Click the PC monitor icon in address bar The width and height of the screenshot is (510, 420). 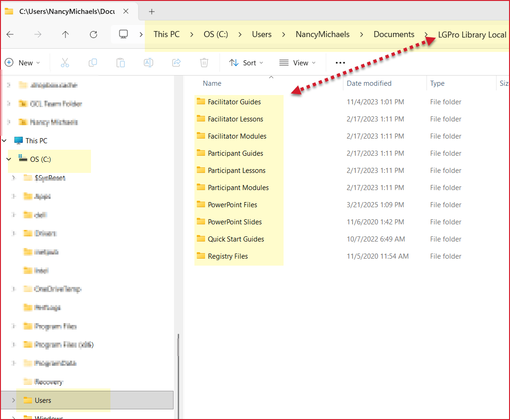tap(123, 34)
